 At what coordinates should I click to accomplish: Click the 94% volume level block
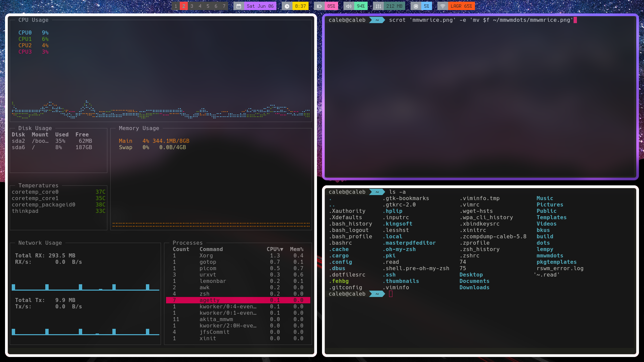pyautogui.click(x=361, y=6)
